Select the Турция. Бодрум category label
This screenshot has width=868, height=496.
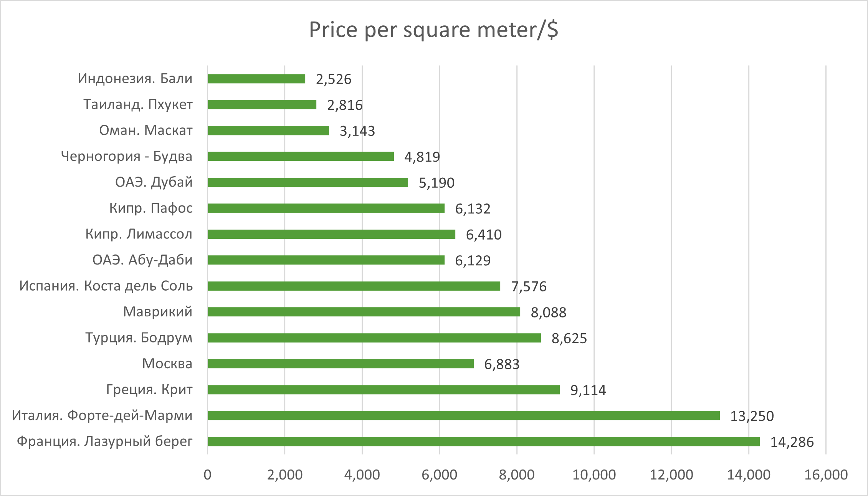(x=139, y=338)
